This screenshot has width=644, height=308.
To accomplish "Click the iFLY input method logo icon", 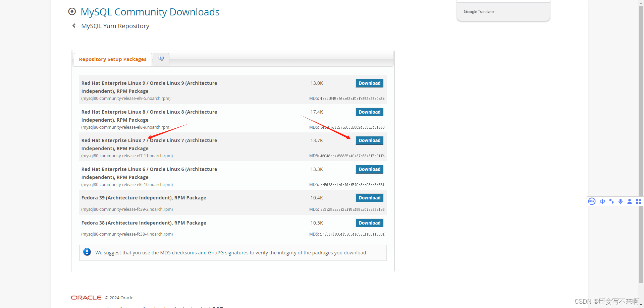I will click(592, 201).
